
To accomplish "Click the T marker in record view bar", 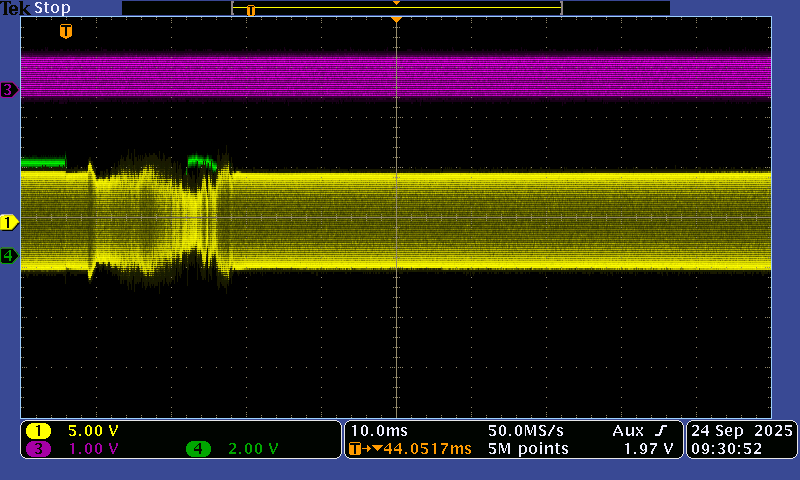I will click(250, 10).
